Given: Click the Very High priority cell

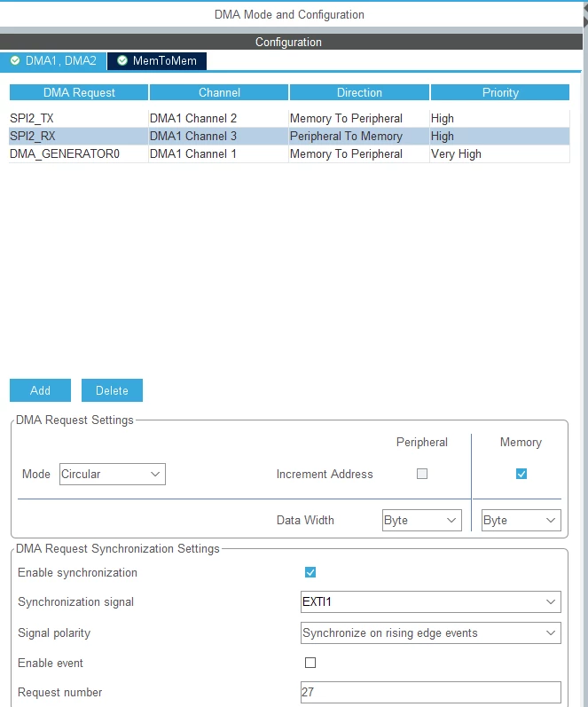Looking at the screenshot, I should [x=499, y=153].
